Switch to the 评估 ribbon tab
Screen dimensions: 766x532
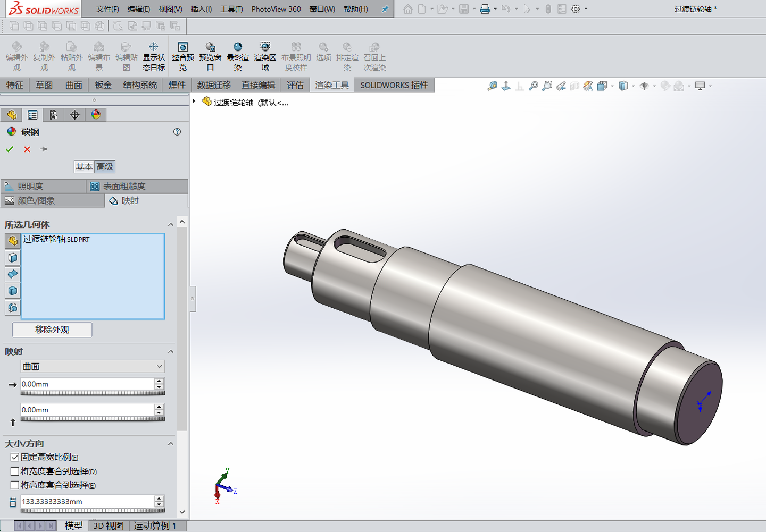295,85
